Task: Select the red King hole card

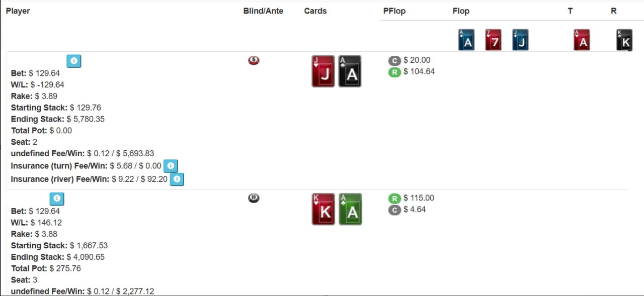Action: (323, 209)
